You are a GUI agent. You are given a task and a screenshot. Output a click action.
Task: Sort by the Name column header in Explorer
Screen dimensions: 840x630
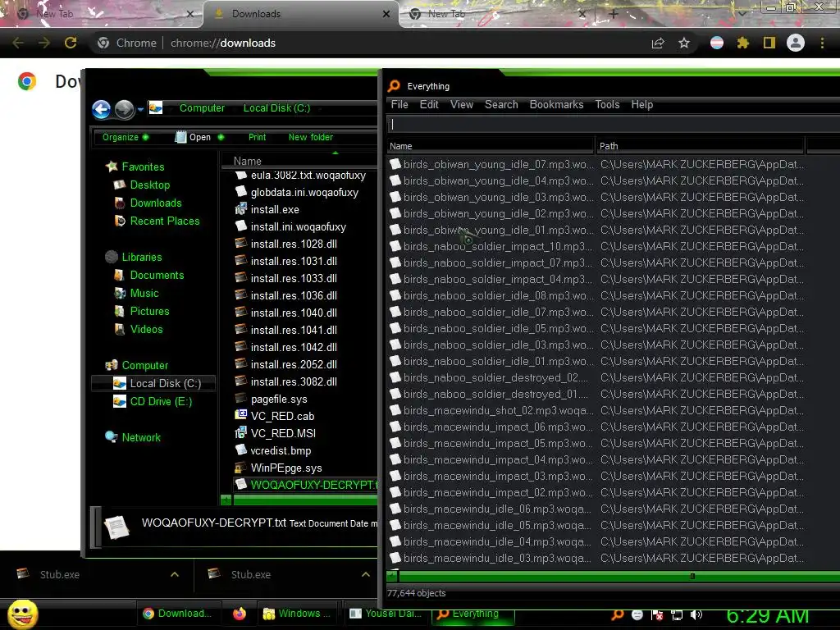coord(299,161)
